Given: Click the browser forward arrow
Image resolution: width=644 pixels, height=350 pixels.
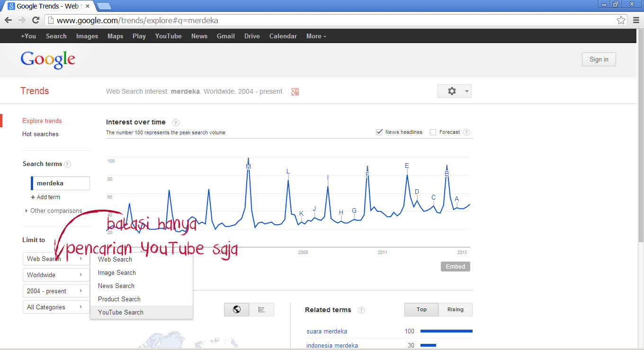Looking at the screenshot, I should [22, 20].
